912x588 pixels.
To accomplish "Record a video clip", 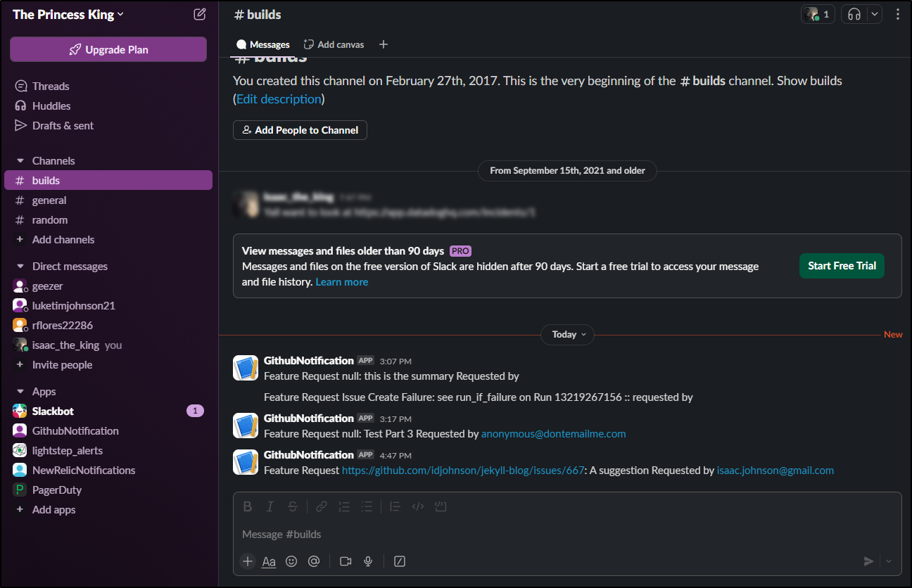I will click(345, 561).
